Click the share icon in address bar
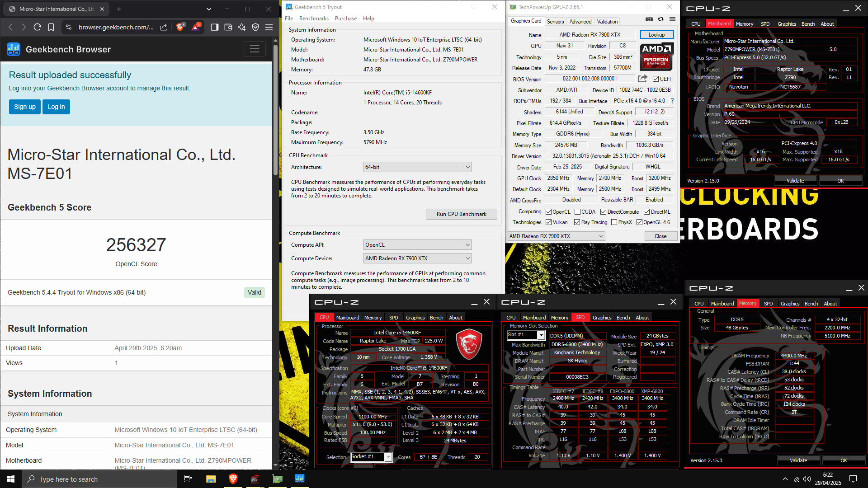Screen dimensions: 868x488 pyautogui.click(x=164, y=27)
